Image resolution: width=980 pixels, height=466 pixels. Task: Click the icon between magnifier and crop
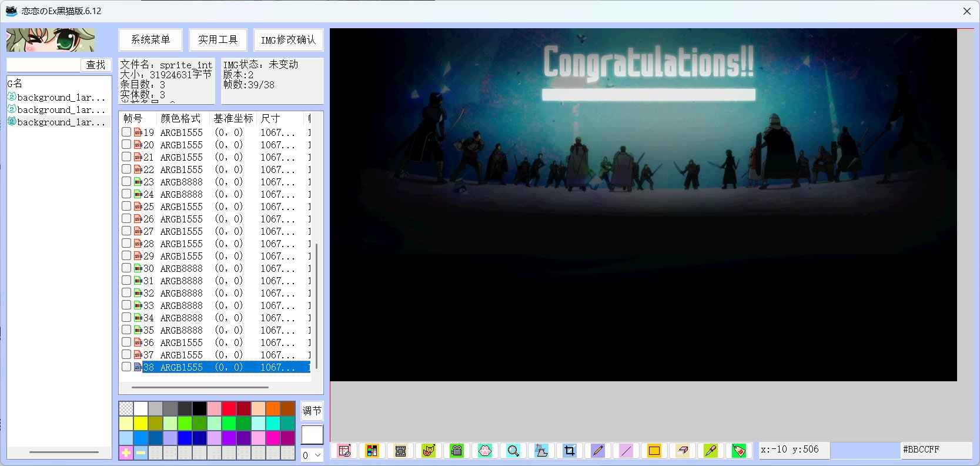(x=541, y=451)
